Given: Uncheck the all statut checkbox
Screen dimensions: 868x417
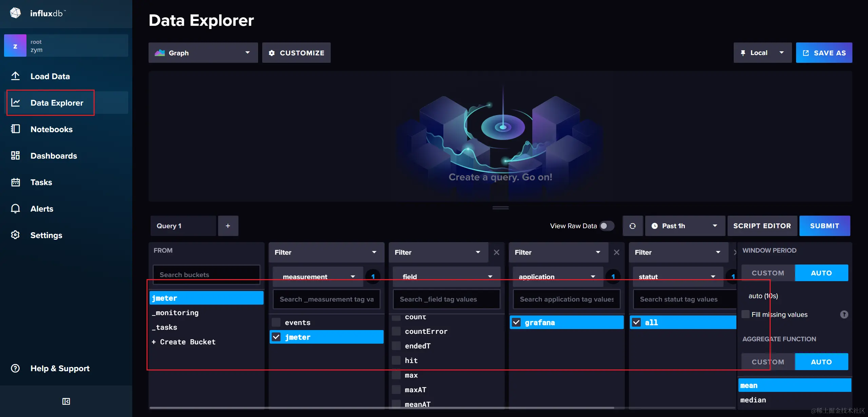Looking at the screenshot, I should click(636, 322).
